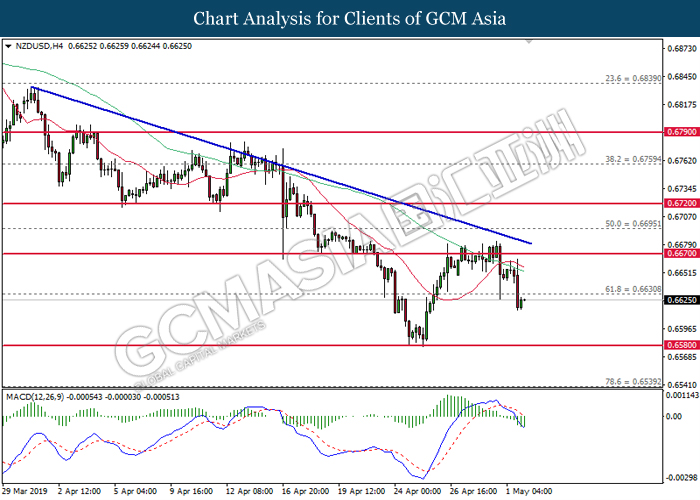Click the 2 Apr 12:00 time label
The height and width of the screenshot is (500, 700).
point(79,492)
